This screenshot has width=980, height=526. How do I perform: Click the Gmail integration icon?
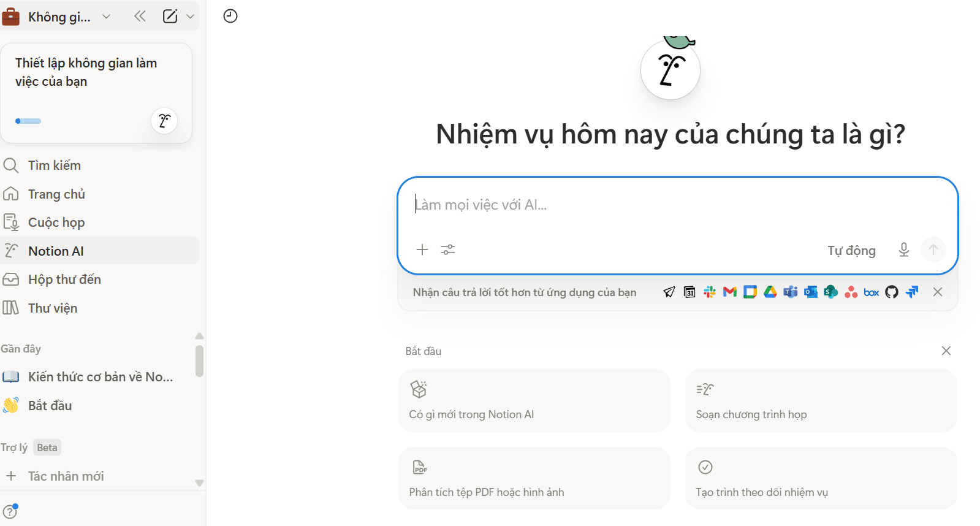[729, 292]
